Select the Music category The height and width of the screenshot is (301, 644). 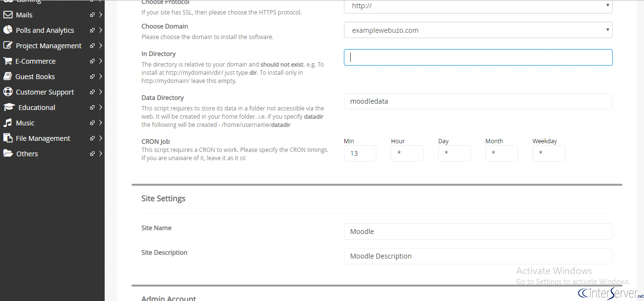(x=25, y=123)
